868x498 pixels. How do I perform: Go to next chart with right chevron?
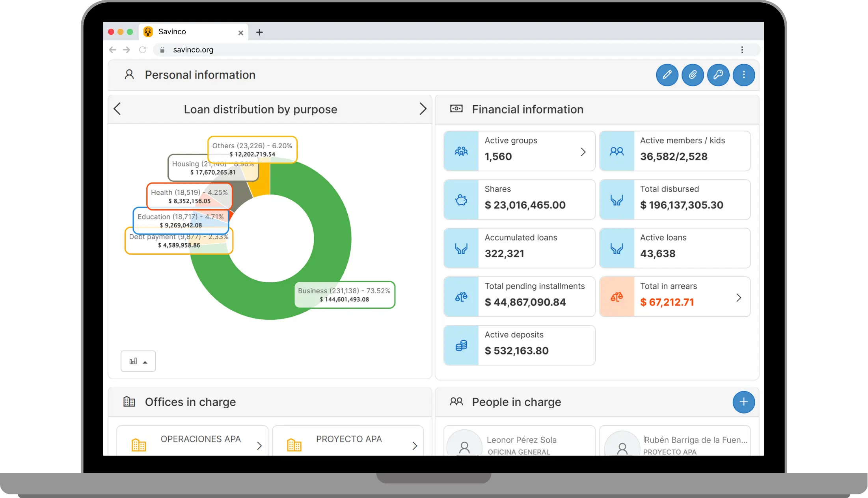(x=423, y=109)
